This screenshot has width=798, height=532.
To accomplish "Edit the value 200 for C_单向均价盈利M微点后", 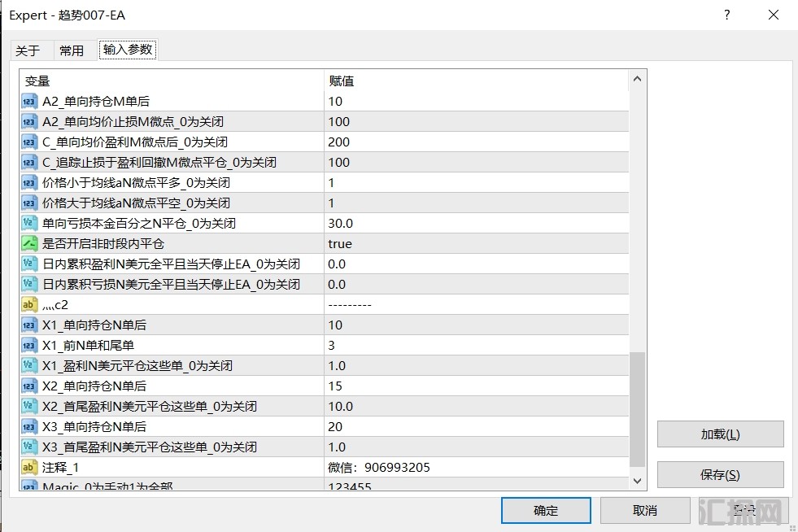I will 339,142.
